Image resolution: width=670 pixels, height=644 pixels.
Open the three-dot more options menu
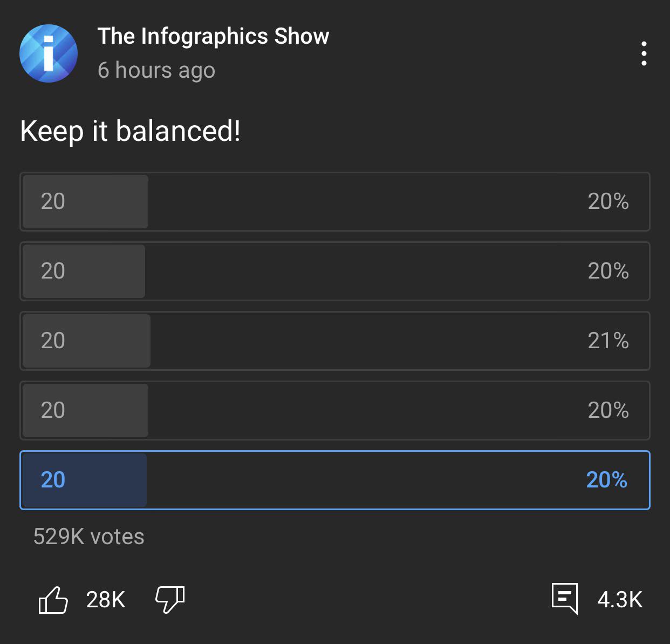[644, 53]
